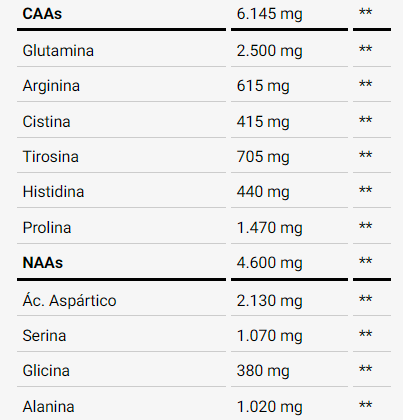Click the 1.470 mg Prolina amount

269,228
